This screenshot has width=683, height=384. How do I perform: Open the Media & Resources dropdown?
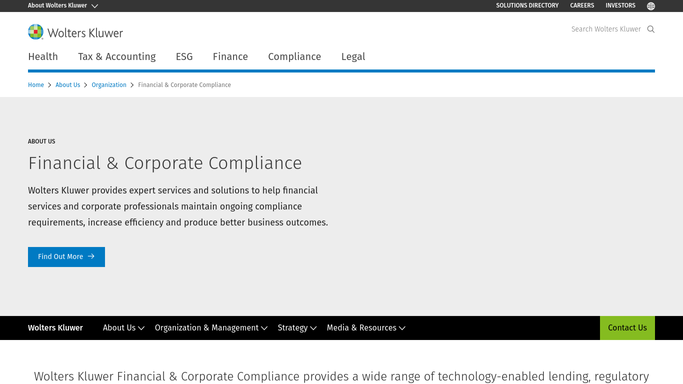pos(366,328)
